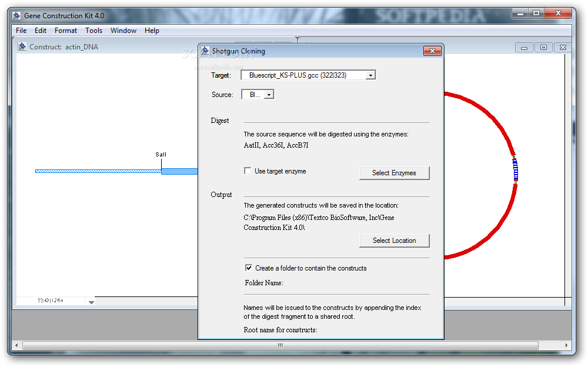Open the Format menu

coord(66,31)
